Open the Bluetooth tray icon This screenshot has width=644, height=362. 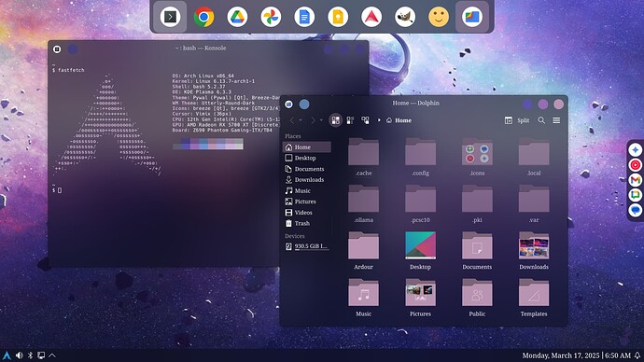click(30, 355)
